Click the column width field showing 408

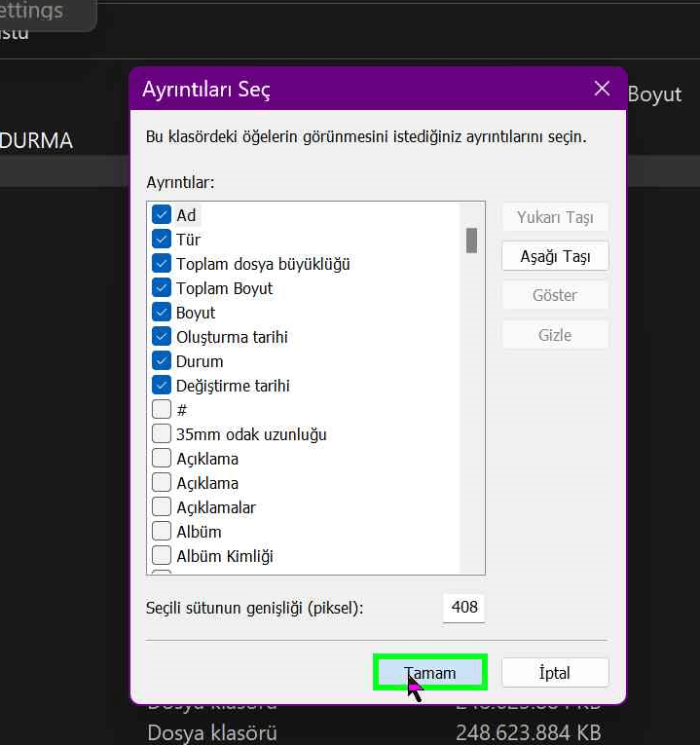[464, 608]
